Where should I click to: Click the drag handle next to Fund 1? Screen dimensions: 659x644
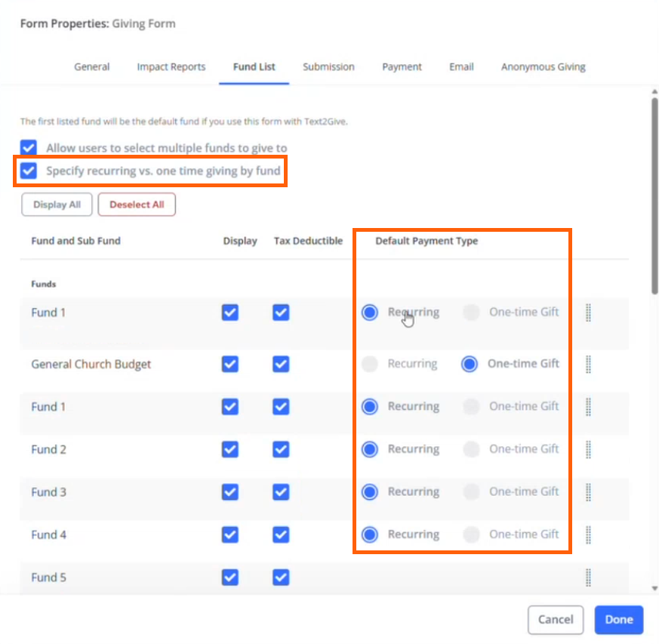(588, 313)
